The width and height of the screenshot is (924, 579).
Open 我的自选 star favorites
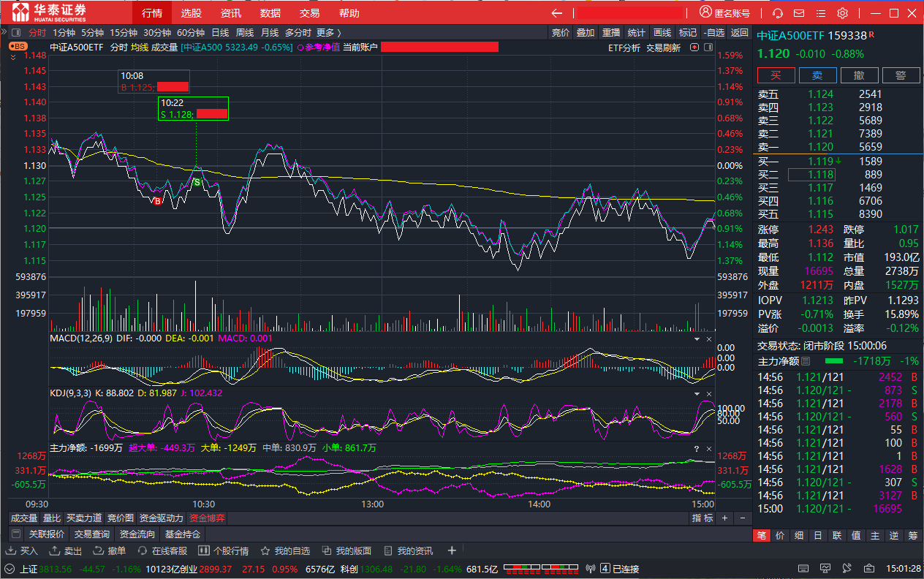285,550
